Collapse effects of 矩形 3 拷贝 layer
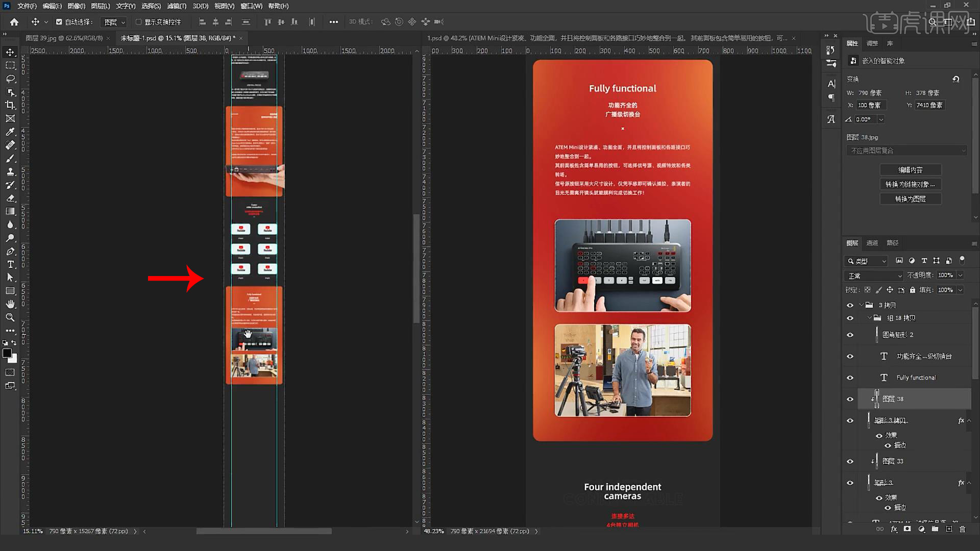The width and height of the screenshot is (980, 551). (x=969, y=421)
